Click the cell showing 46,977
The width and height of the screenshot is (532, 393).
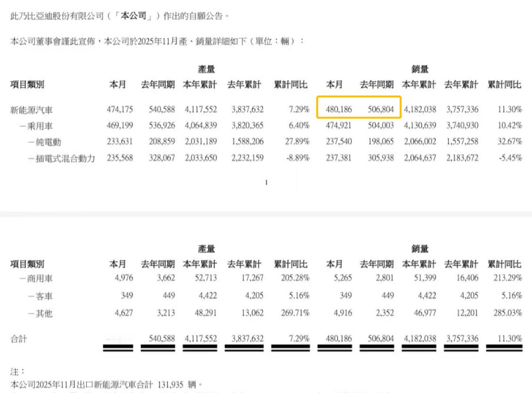click(425, 313)
